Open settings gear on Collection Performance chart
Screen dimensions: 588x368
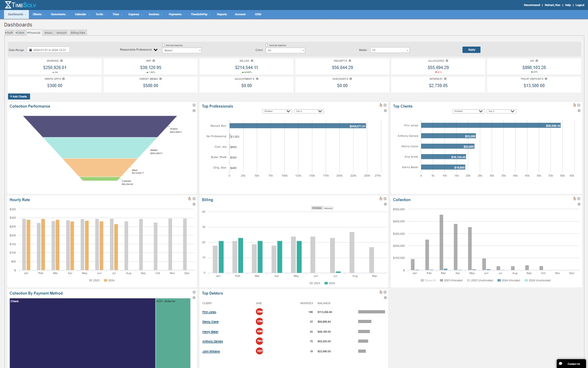194,105
